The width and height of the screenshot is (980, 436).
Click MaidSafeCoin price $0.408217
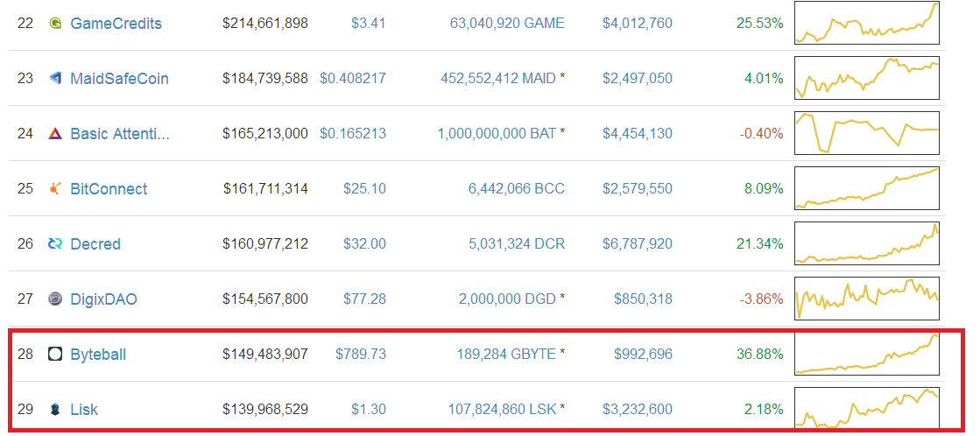click(353, 79)
